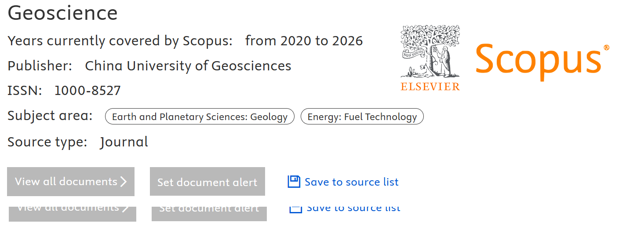Click the coverage years 2020 to 2026 text
Screen dimensions: 644x230
coord(304,41)
